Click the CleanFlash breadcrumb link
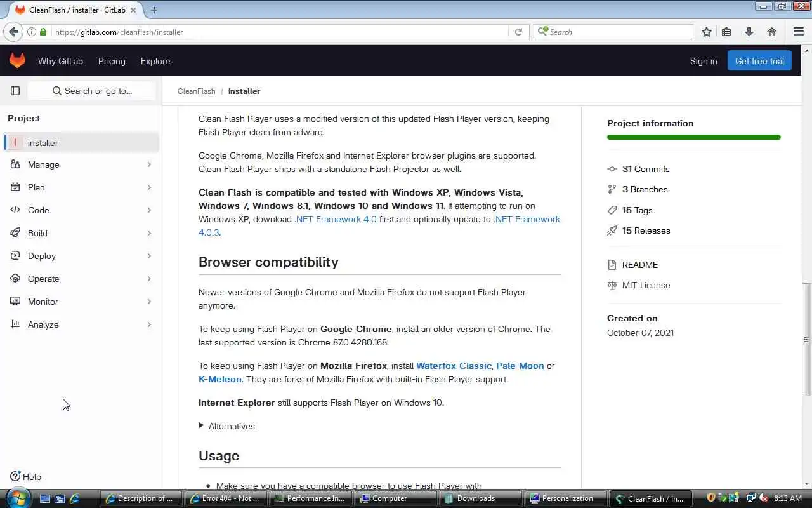812x508 pixels. click(197, 91)
